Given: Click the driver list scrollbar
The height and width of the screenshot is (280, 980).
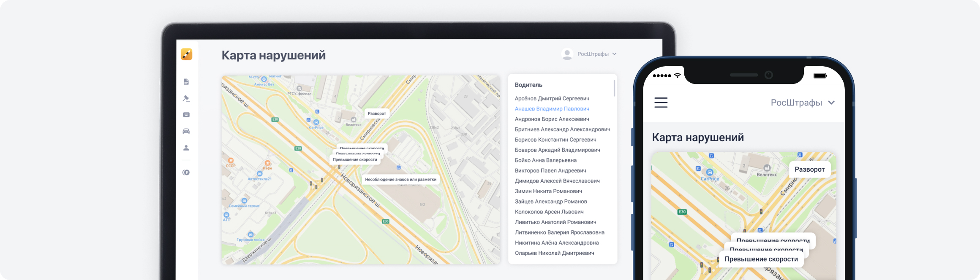Looking at the screenshot, I should coord(614,89).
